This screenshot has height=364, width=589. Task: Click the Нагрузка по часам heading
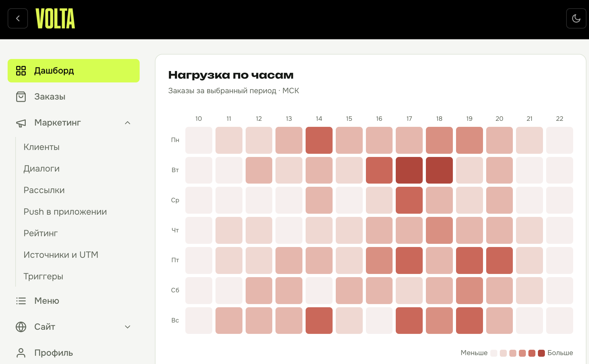[x=231, y=75]
